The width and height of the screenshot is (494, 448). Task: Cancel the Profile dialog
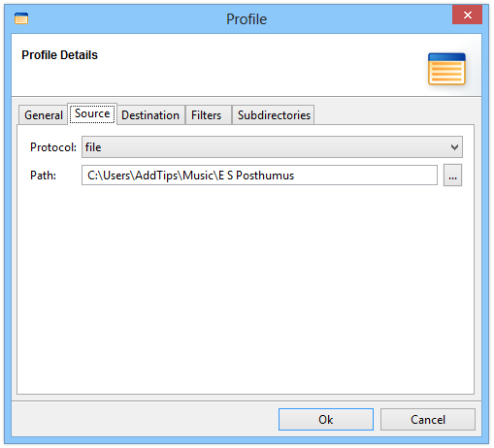pos(428,420)
